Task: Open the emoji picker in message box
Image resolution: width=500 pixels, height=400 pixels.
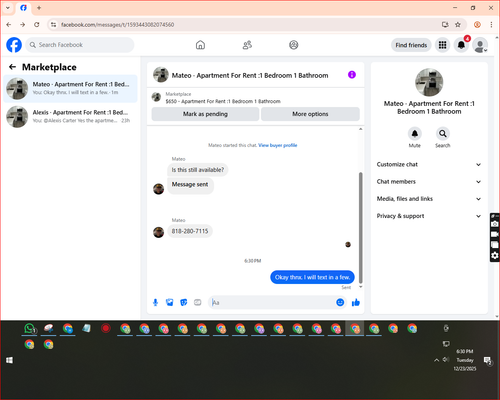Action: (340, 302)
